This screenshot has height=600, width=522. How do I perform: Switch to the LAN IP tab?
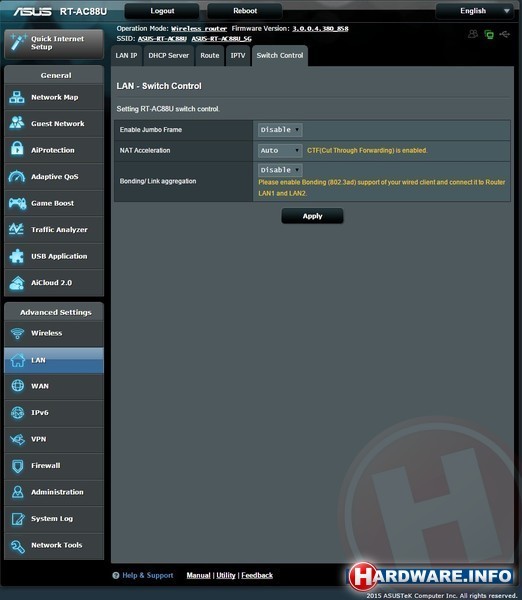pos(126,55)
